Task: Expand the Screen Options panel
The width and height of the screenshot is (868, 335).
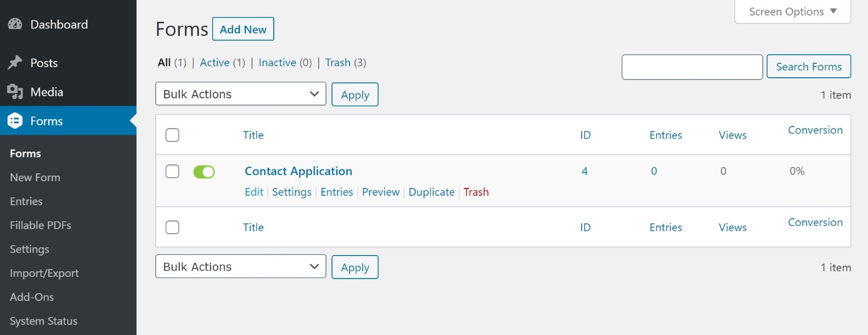Action: [x=792, y=12]
